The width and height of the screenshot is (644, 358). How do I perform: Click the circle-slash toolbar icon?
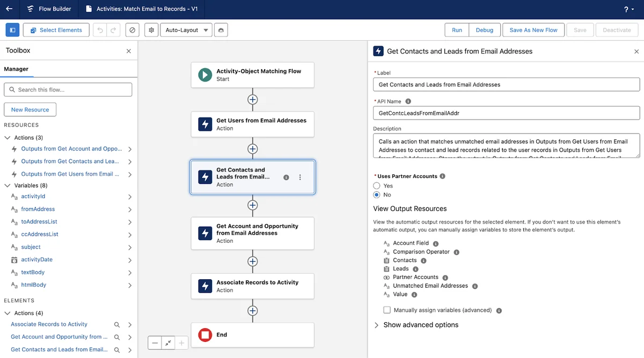pyautogui.click(x=133, y=30)
